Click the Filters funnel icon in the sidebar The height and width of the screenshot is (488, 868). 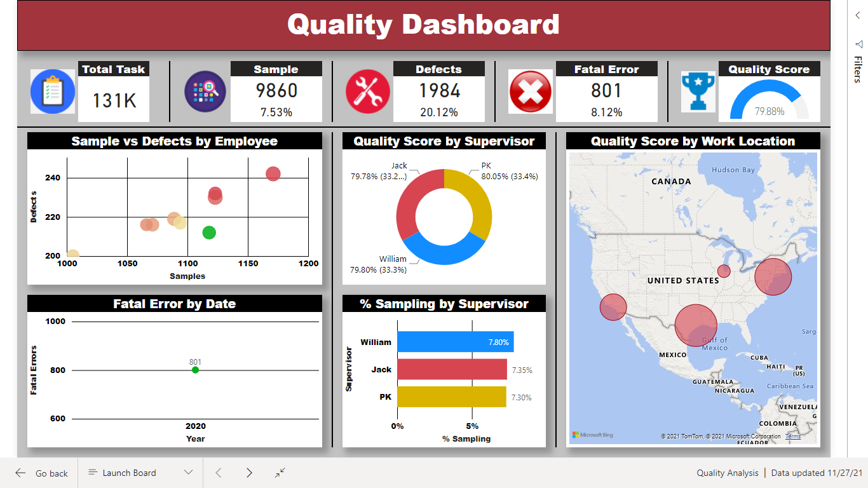pos(859,44)
